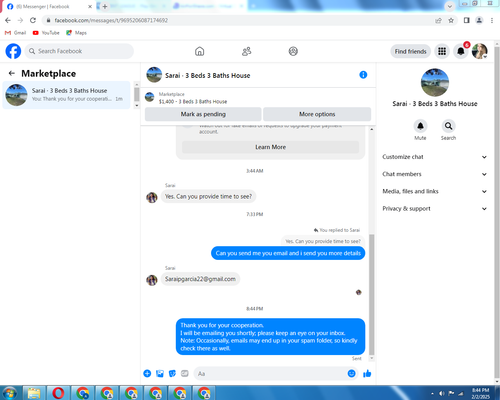The width and height of the screenshot is (500, 400).
Task: Go back from Marketplace using arrow
Action: [x=12, y=73]
